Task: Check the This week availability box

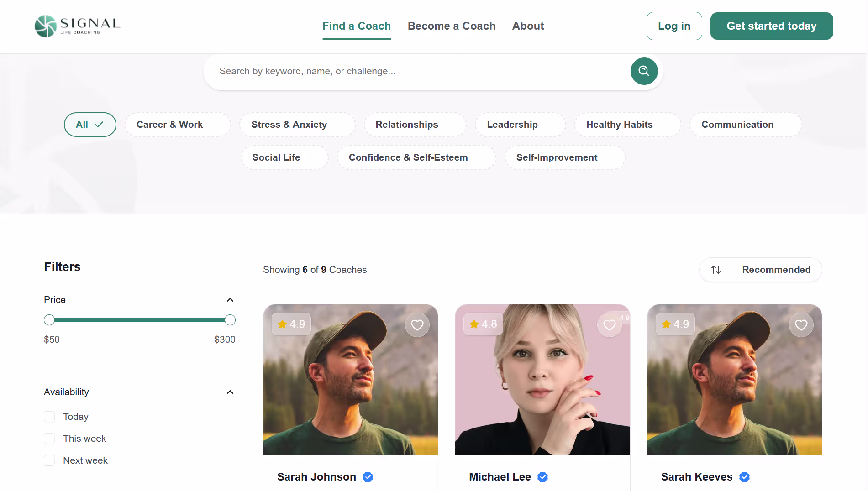Action: tap(49, 439)
